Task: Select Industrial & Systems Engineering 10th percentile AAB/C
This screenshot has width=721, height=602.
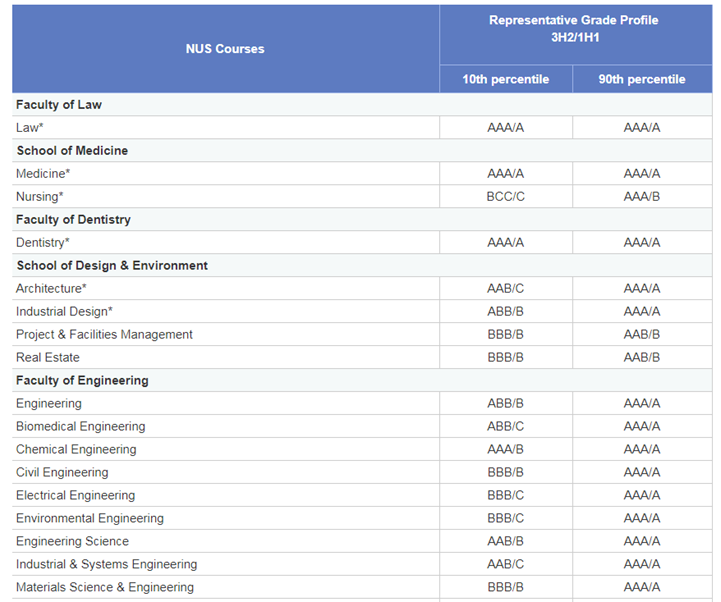Action: click(506, 564)
